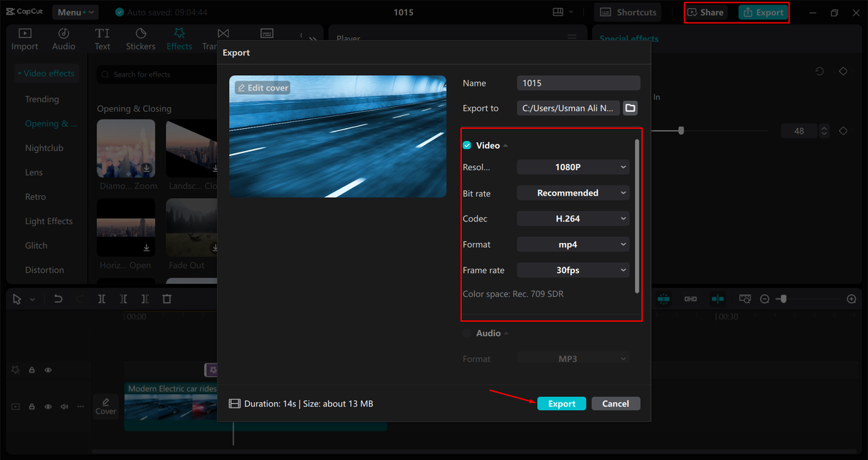Open the CapCut Menu dropdown
868x460 pixels.
75,12
